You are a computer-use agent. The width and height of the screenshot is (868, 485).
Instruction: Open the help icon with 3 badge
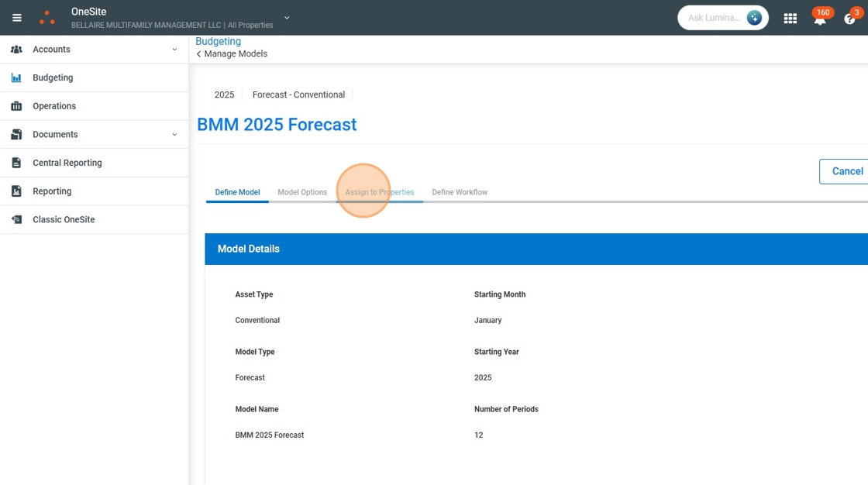(851, 17)
